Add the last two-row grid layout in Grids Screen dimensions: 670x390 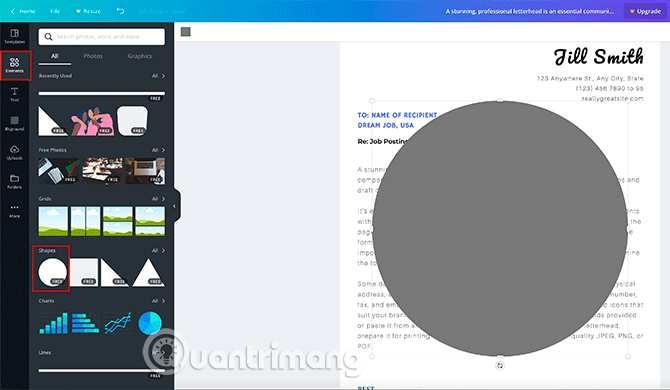point(150,221)
